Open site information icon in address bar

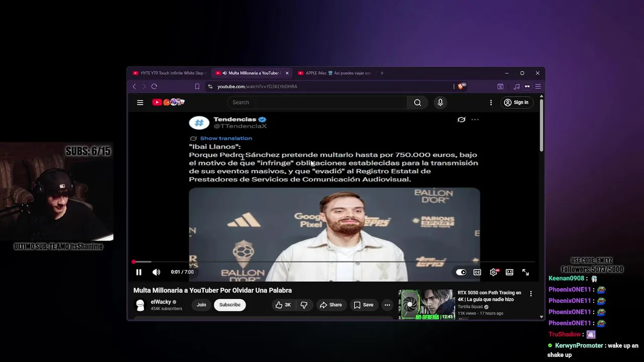point(210,86)
